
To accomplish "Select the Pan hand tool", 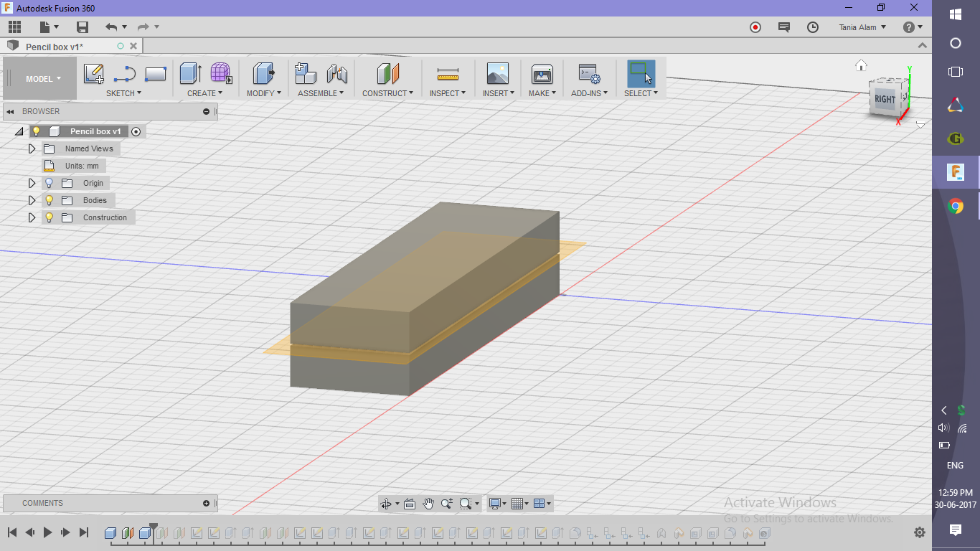I will 428,504.
